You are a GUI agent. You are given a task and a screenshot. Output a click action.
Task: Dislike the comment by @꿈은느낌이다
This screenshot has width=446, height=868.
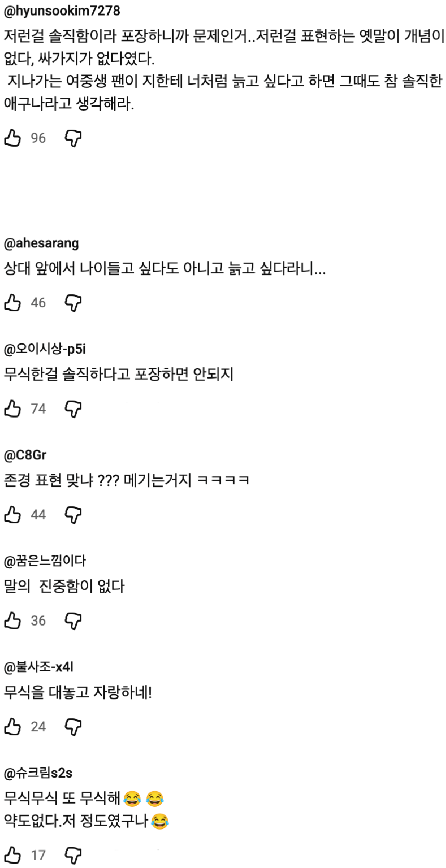(x=73, y=621)
